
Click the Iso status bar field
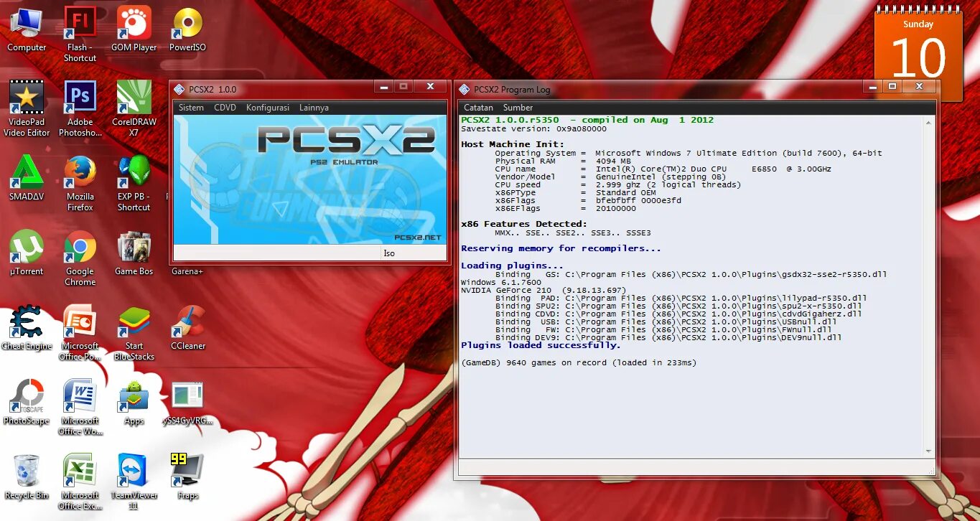[x=413, y=253]
